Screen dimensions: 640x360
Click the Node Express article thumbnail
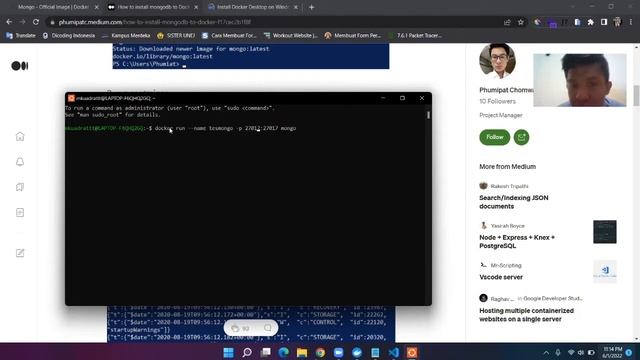pyautogui.click(x=604, y=232)
